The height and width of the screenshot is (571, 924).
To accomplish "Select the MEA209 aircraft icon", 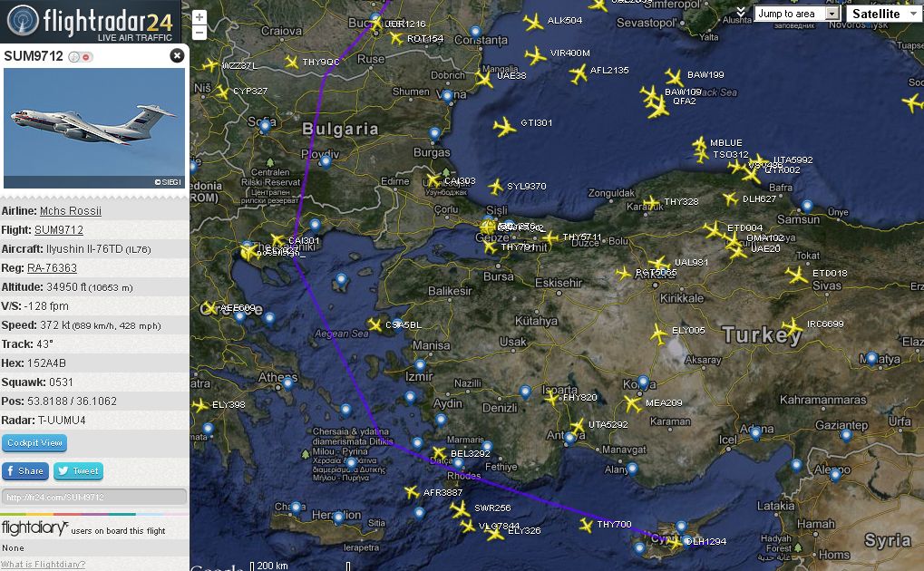I will click(x=632, y=403).
